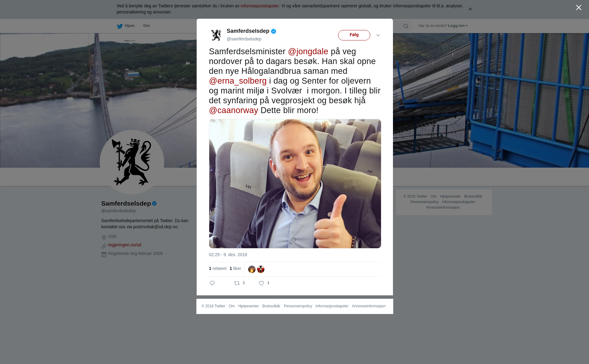Follow Samferdselsdep with Følg button
The image size is (589, 364).
click(x=354, y=35)
